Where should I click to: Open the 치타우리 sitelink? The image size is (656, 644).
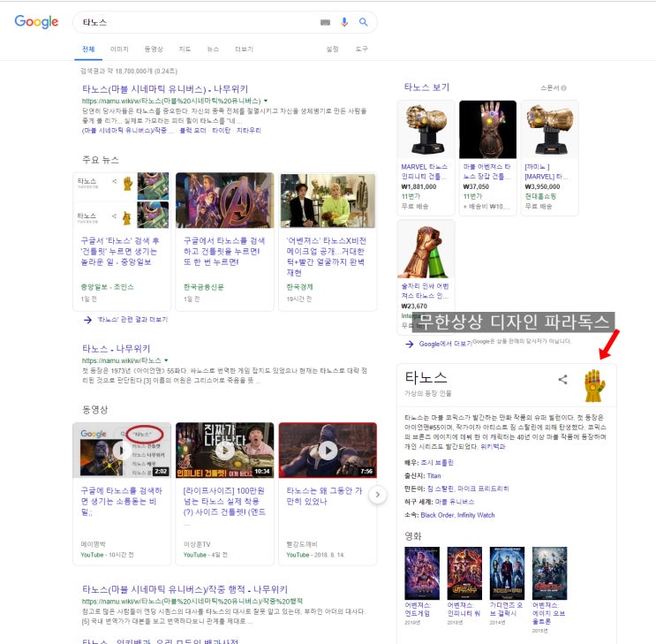[x=248, y=131]
